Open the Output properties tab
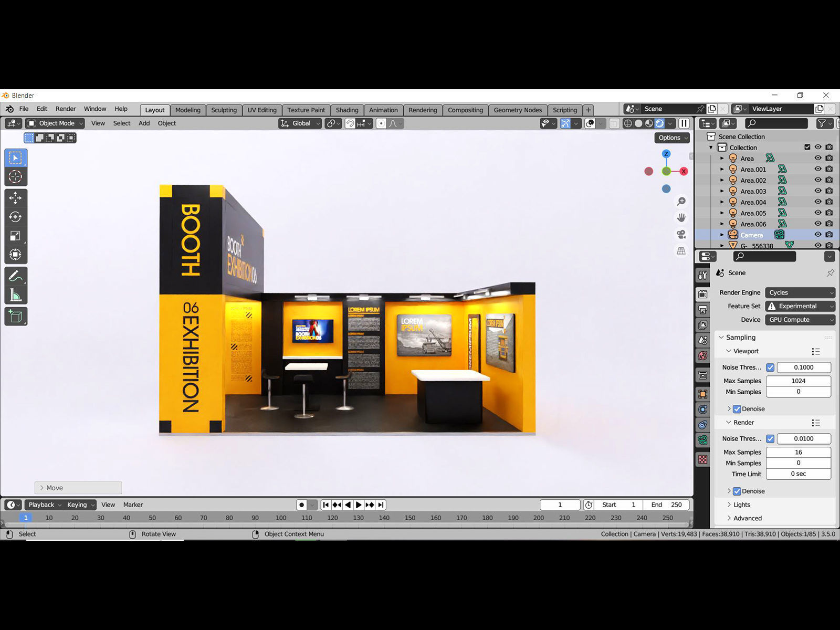The height and width of the screenshot is (630, 840). pyautogui.click(x=703, y=310)
